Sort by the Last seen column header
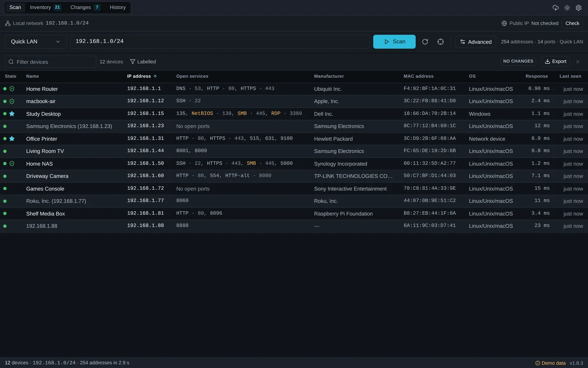The width and height of the screenshot is (588, 368). pyautogui.click(x=570, y=76)
